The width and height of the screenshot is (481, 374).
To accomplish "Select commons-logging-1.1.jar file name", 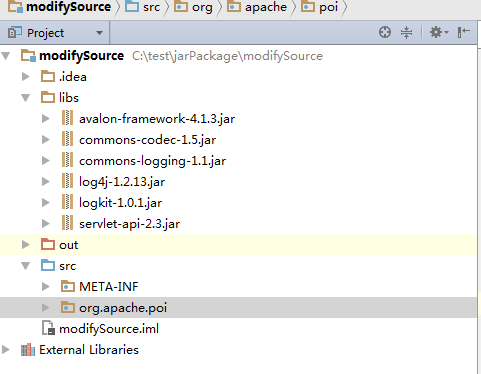I will [152, 161].
